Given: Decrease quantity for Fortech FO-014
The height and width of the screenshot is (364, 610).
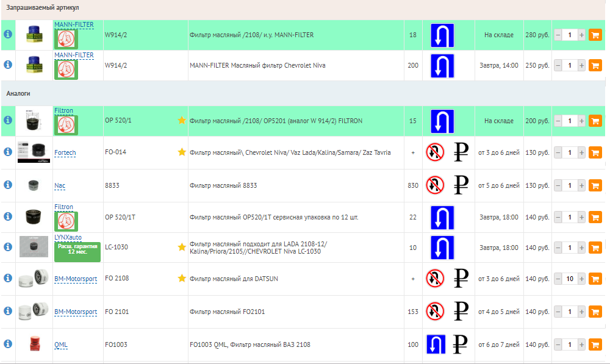Looking at the screenshot, I should [558, 152].
